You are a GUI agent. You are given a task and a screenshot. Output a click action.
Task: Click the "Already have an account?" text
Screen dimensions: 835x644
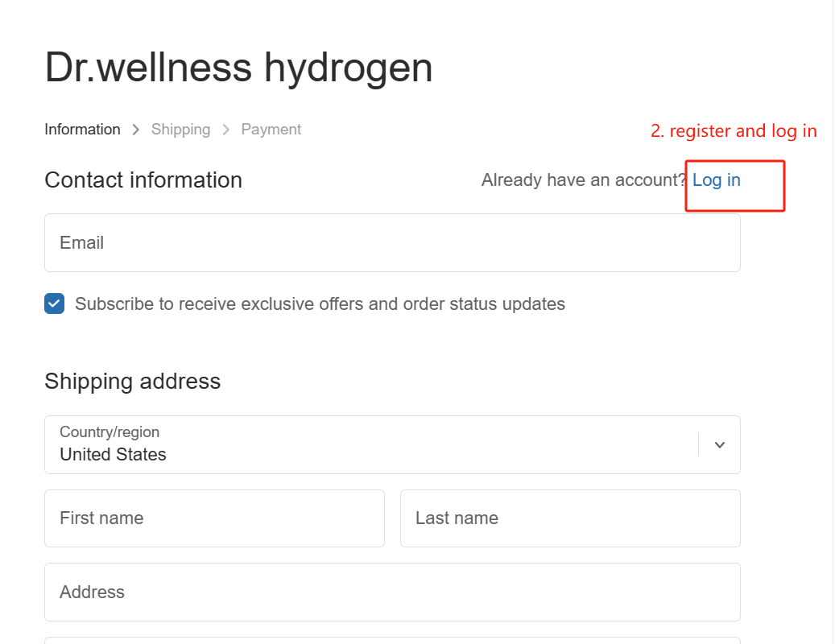(583, 180)
